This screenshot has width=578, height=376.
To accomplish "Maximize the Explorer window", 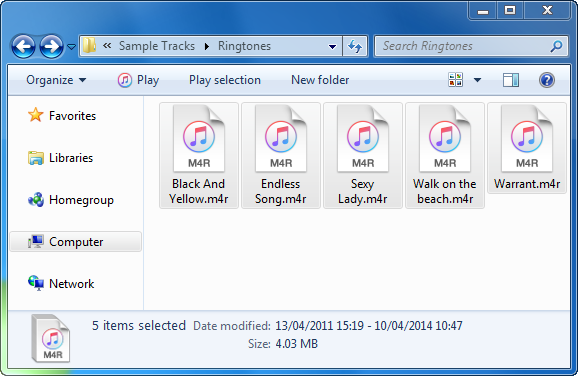I will 510,11.
